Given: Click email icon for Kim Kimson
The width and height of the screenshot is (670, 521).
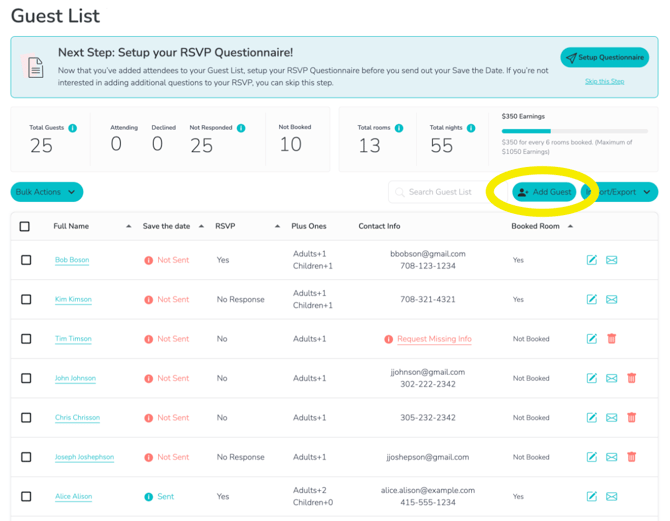Looking at the screenshot, I should tap(612, 299).
